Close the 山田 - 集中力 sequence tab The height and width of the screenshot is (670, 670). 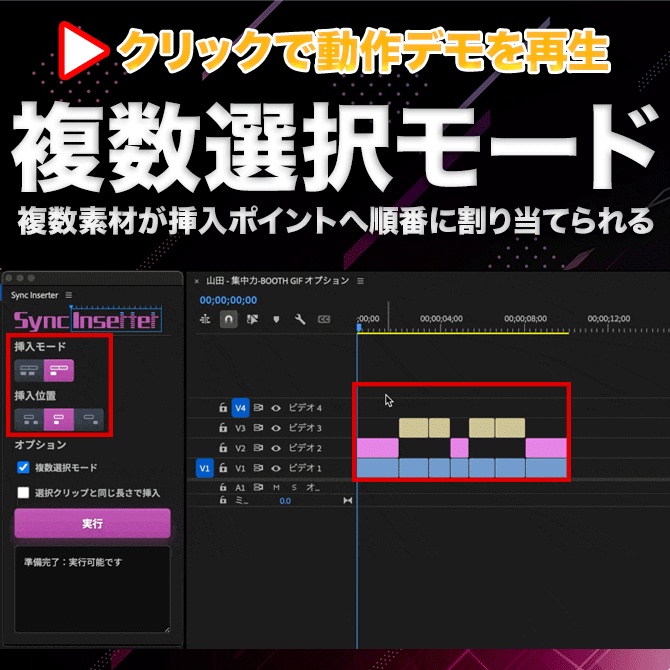197,281
